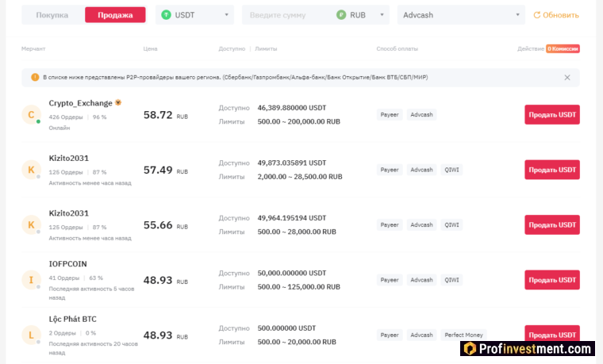Click the Способ оплаты column header
Image resolution: width=603 pixels, height=364 pixels.
tap(398, 49)
